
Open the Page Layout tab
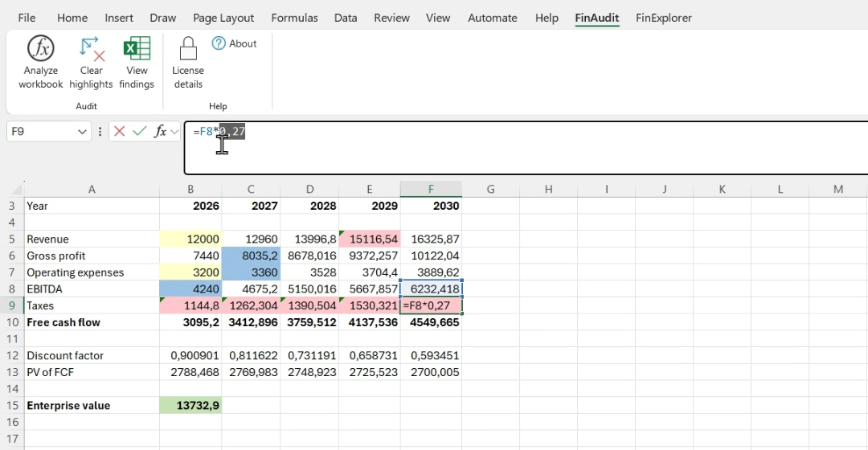click(x=223, y=18)
